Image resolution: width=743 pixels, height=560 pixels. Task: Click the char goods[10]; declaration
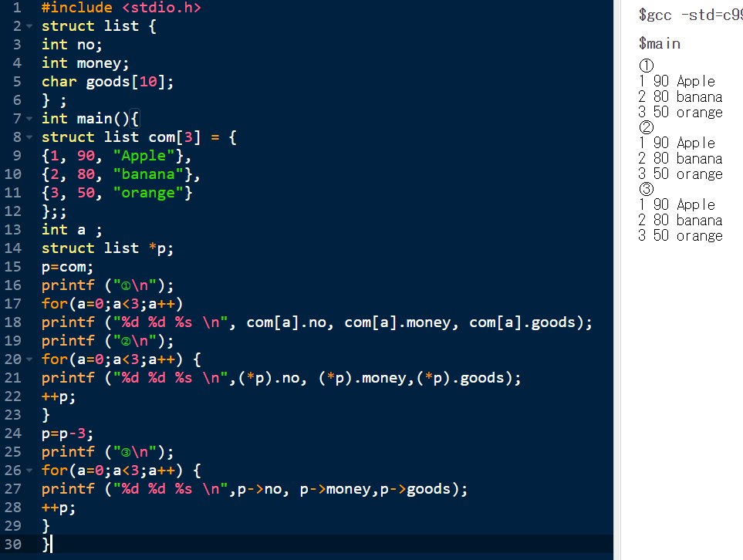tap(107, 82)
